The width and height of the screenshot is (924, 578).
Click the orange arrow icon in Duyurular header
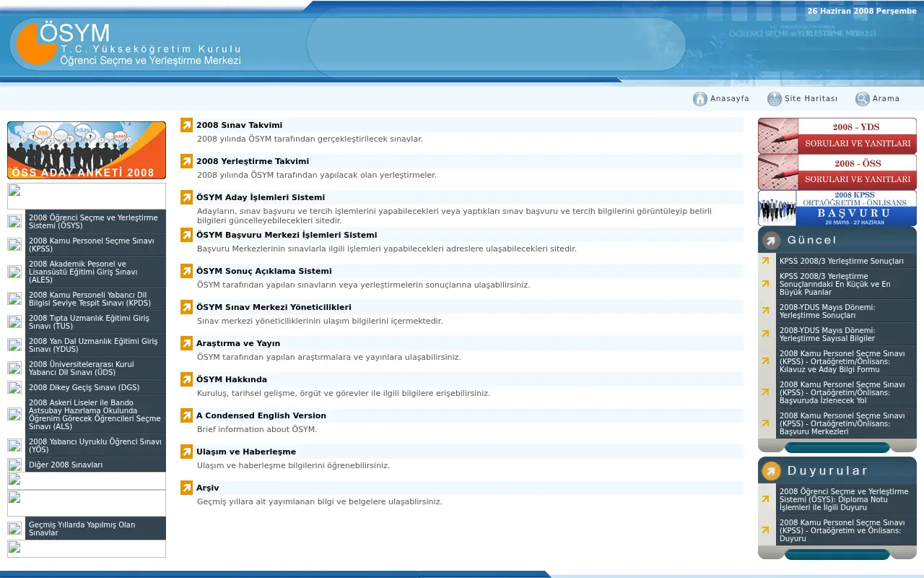click(x=772, y=471)
